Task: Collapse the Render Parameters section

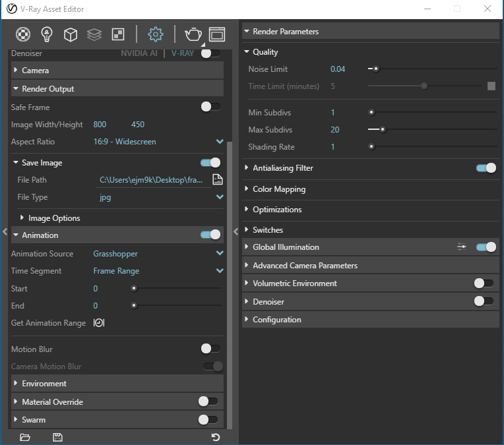Action: [371, 32]
